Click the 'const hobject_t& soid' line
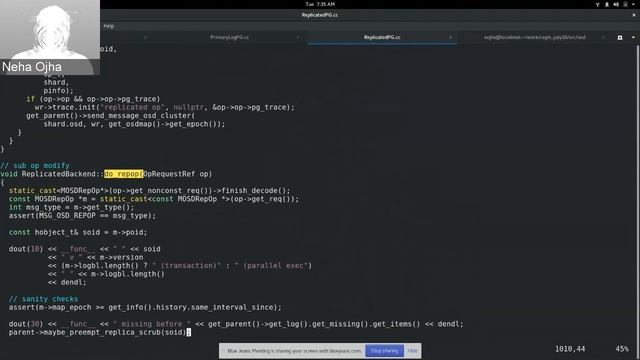 (x=78, y=232)
